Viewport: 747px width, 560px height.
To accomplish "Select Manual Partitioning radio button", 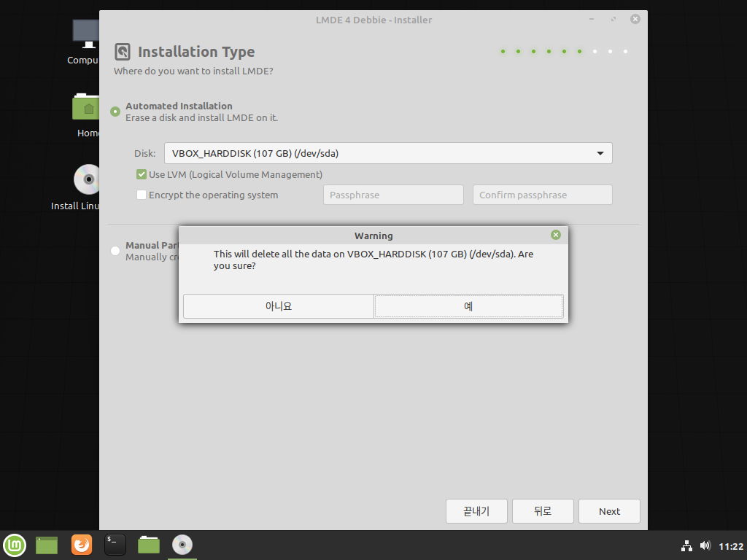I will pos(115,251).
